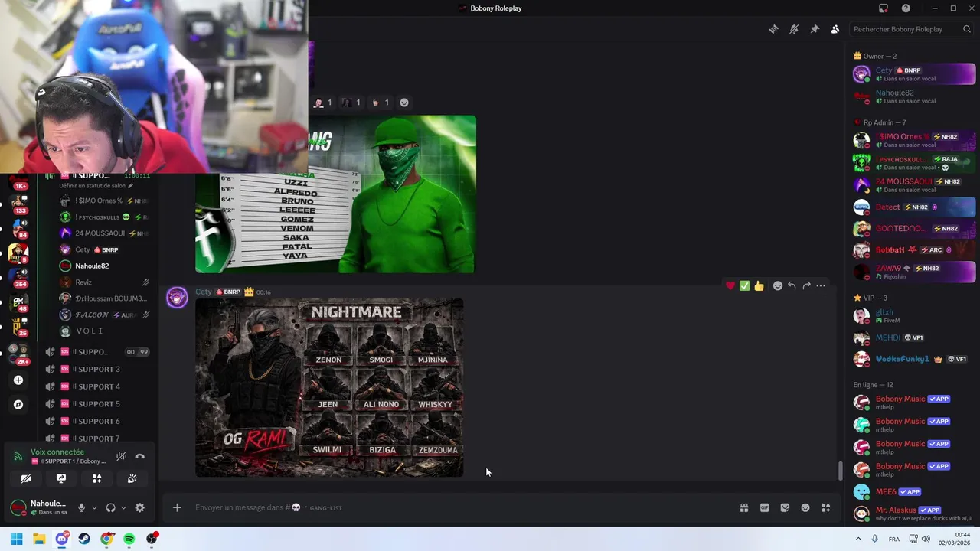The height and width of the screenshot is (551, 980).
Task: Reply to Cety's message with the arrow
Action: point(792,285)
